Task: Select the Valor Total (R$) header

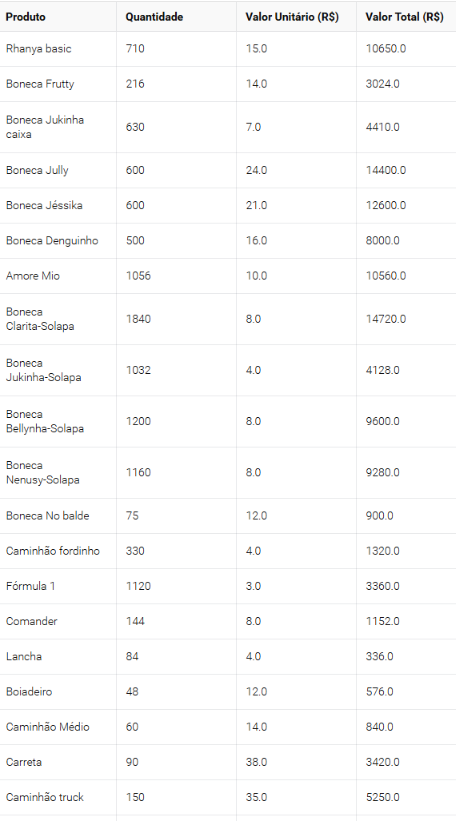Action: coord(404,17)
